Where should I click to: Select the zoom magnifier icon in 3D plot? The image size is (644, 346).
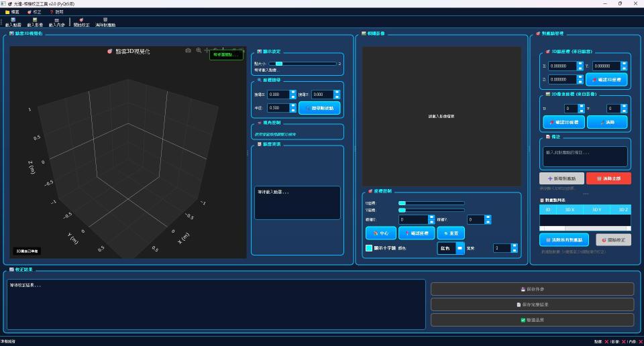pos(199,50)
